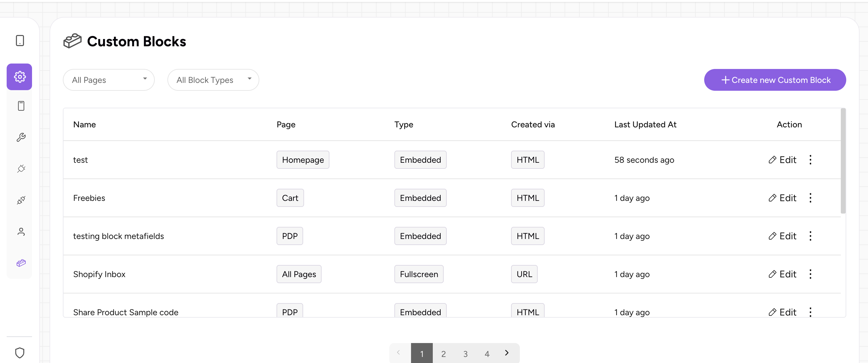Image resolution: width=868 pixels, height=363 pixels.
Task: Click the table vertical scrollbar
Action: [x=843, y=161]
